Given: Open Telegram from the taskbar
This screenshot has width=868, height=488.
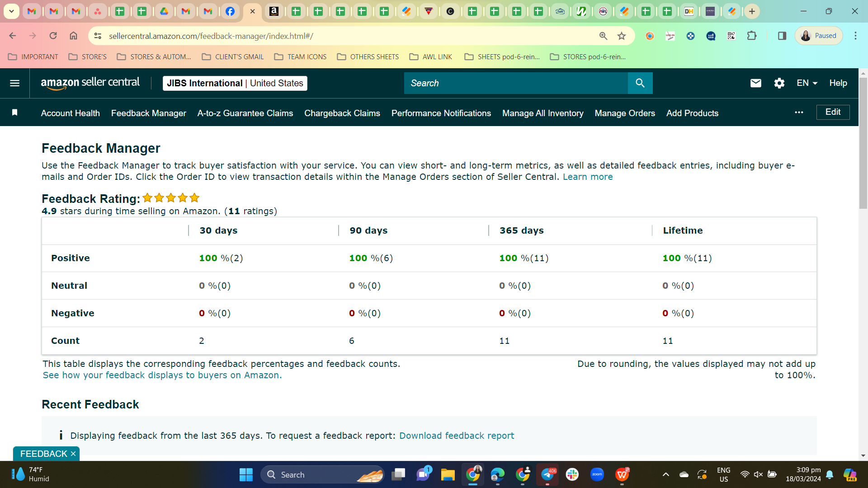Looking at the screenshot, I should click(x=547, y=474).
